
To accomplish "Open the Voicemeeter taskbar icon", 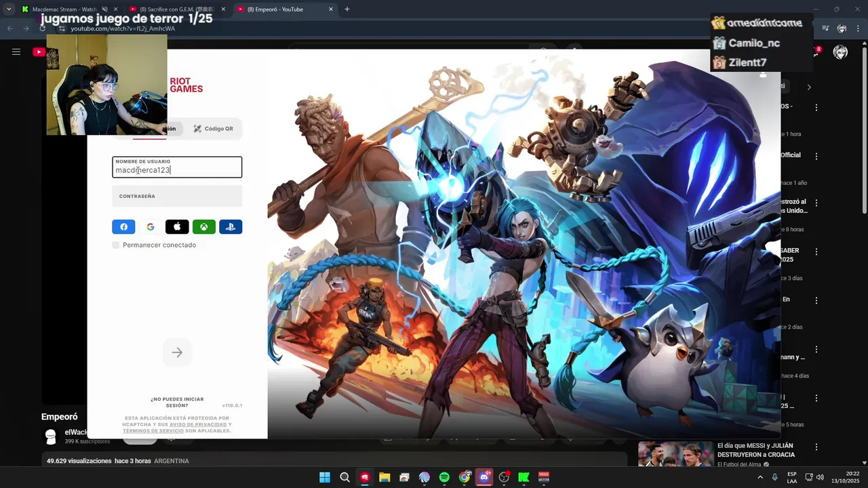I will click(x=544, y=477).
